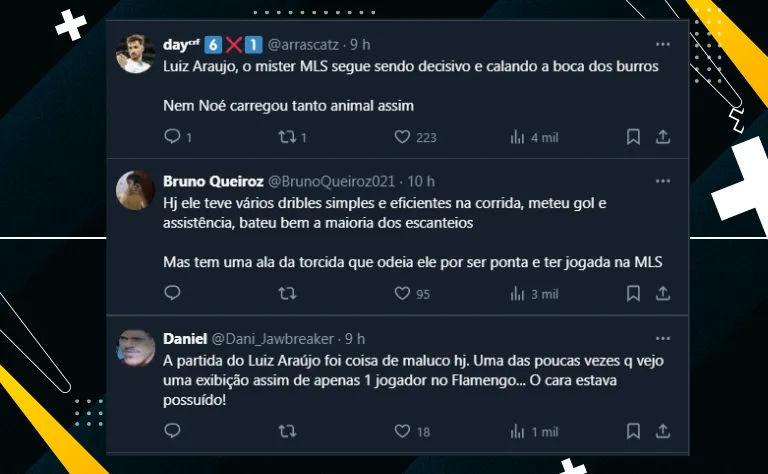View the 1 mil views on Daniel's tweet
The image size is (768, 474).
518,431
